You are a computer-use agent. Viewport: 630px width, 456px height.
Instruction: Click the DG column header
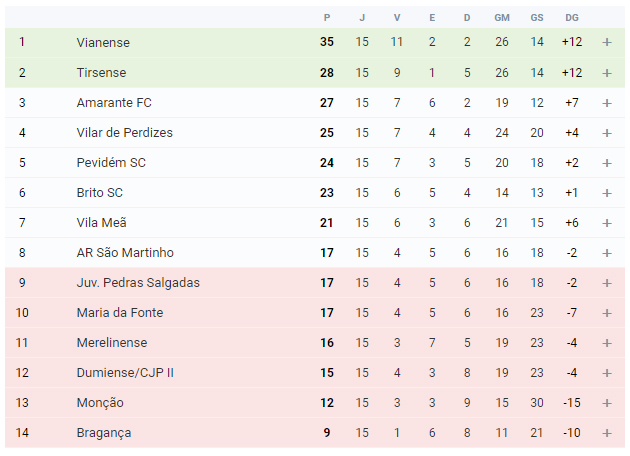pos(571,18)
